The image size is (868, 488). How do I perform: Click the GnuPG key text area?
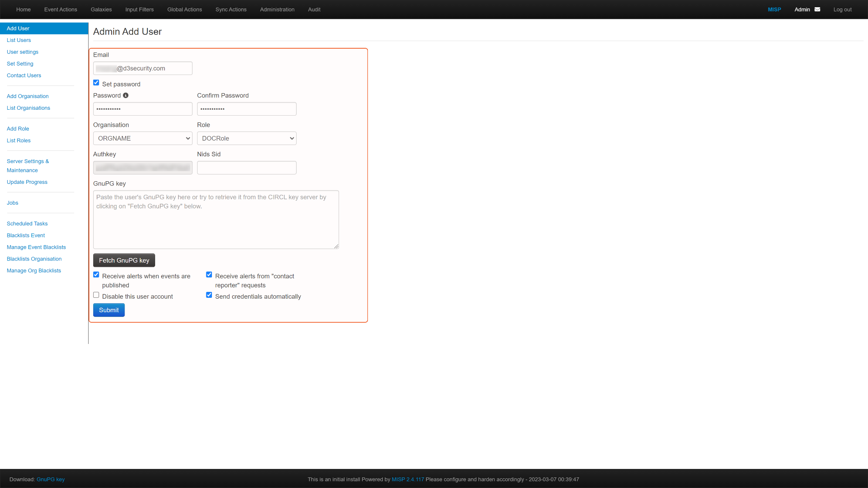pos(216,219)
